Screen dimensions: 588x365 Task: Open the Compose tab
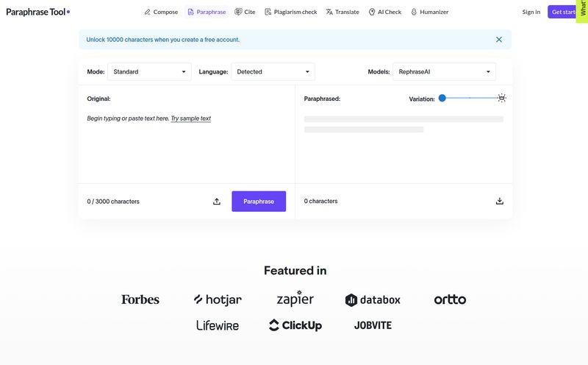pyautogui.click(x=161, y=12)
